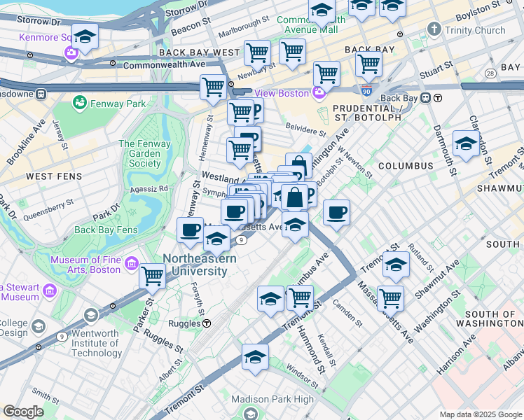Select the school marker above Northeastern University label
Viewport: 524px width, 420px height.
coord(217,239)
